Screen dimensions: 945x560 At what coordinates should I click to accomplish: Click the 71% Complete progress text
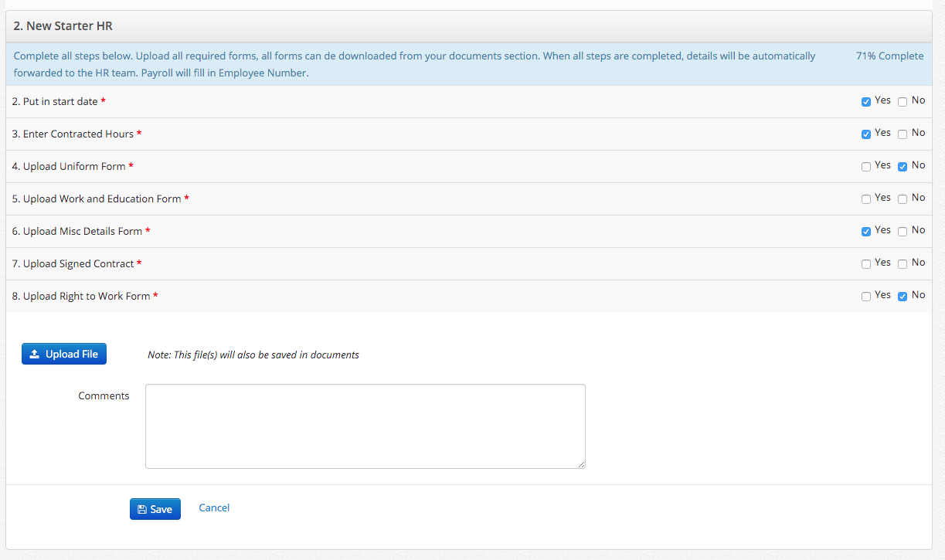click(x=889, y=56)
